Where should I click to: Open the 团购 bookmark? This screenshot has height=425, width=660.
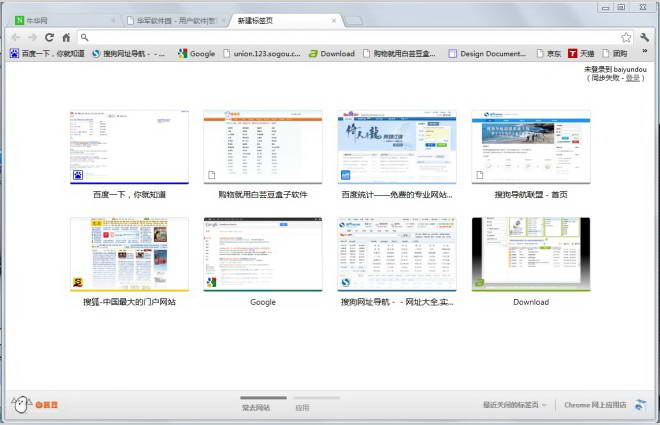[615, 53]
